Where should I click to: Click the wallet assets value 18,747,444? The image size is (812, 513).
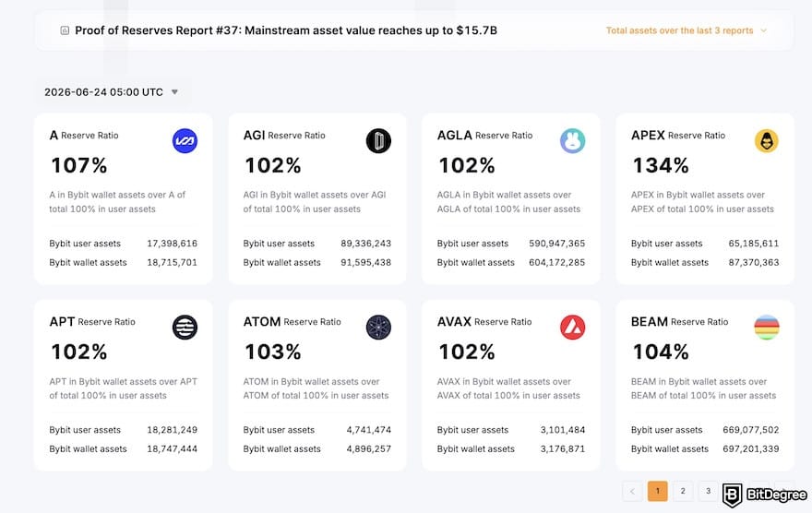172,448
